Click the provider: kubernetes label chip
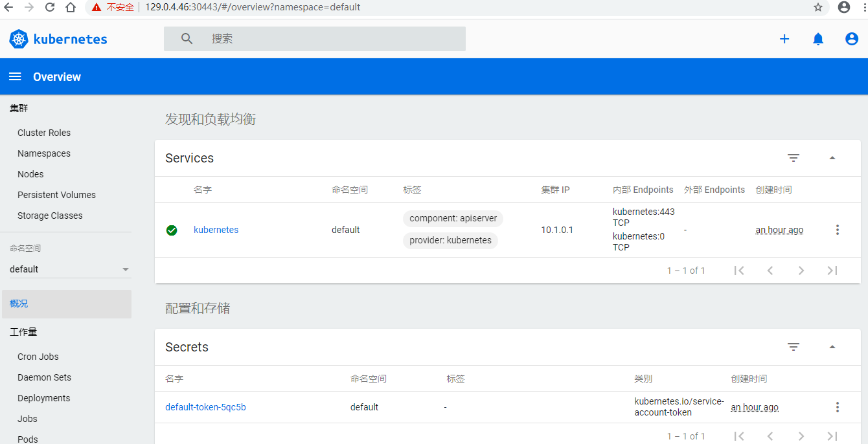 450,241
